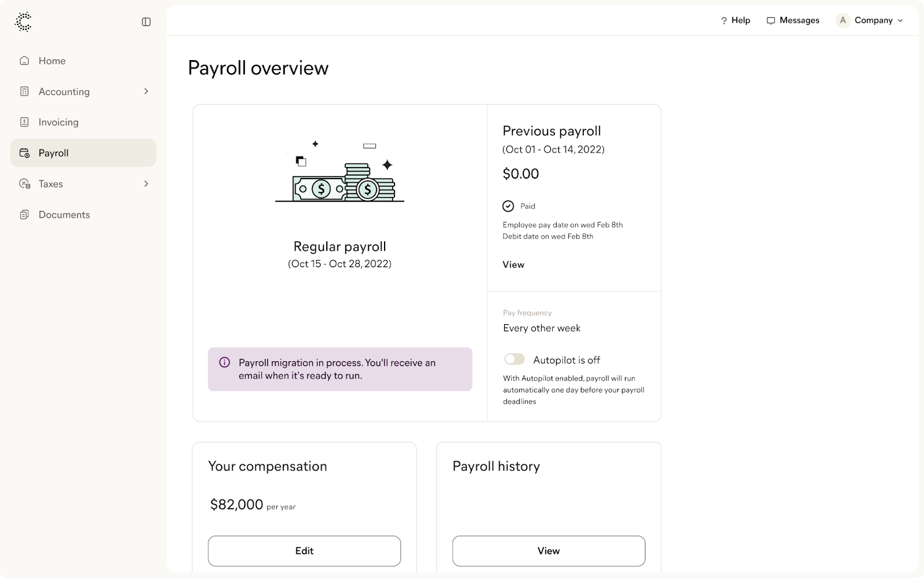Click the Home house icon
The image size is (924, 578).
24,61
